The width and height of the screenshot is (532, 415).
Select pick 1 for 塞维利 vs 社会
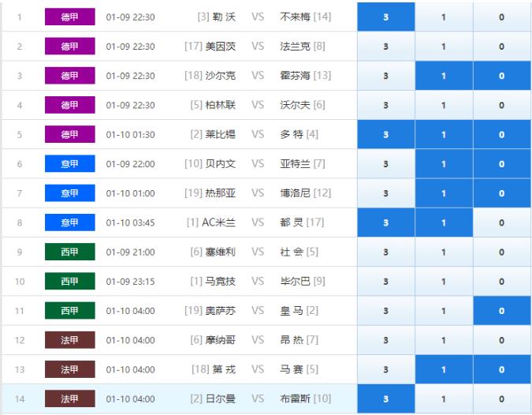444,252
